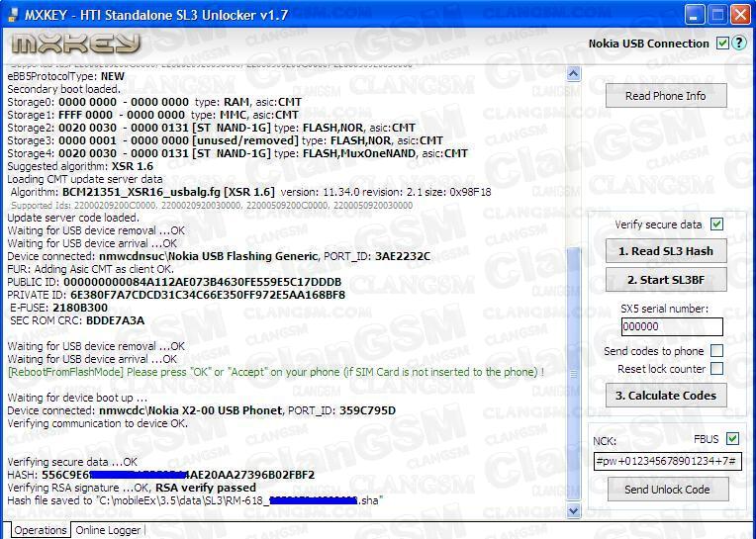
Task: Click the help question mark icon
Action: pyautogui.click(x=738, y=44)
